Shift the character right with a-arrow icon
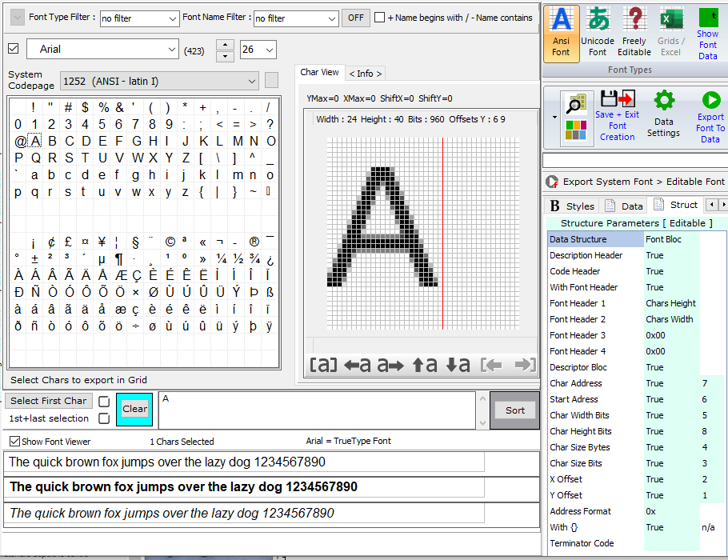Image resolution: width=728 pixels, height=560 pixels. pos(390,365)
